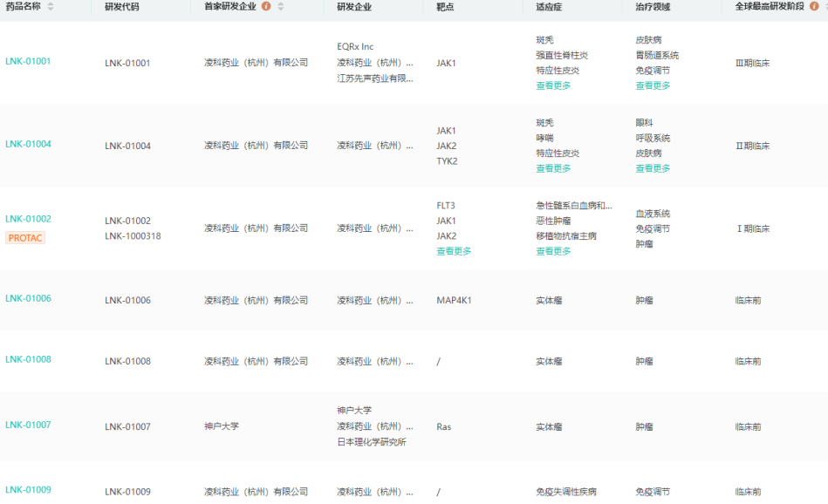
Task: Select 血液系统 therapy area
Action: (653, 214)
